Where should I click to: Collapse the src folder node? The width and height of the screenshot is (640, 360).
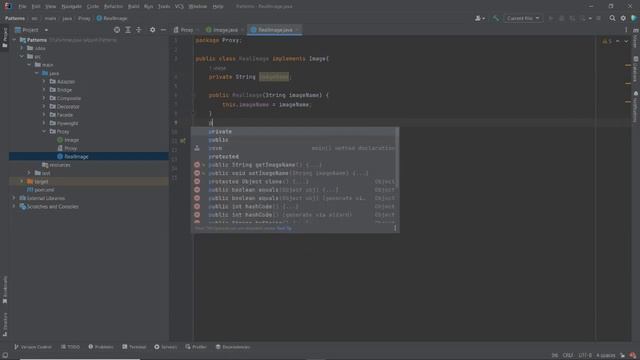[22, 56]
